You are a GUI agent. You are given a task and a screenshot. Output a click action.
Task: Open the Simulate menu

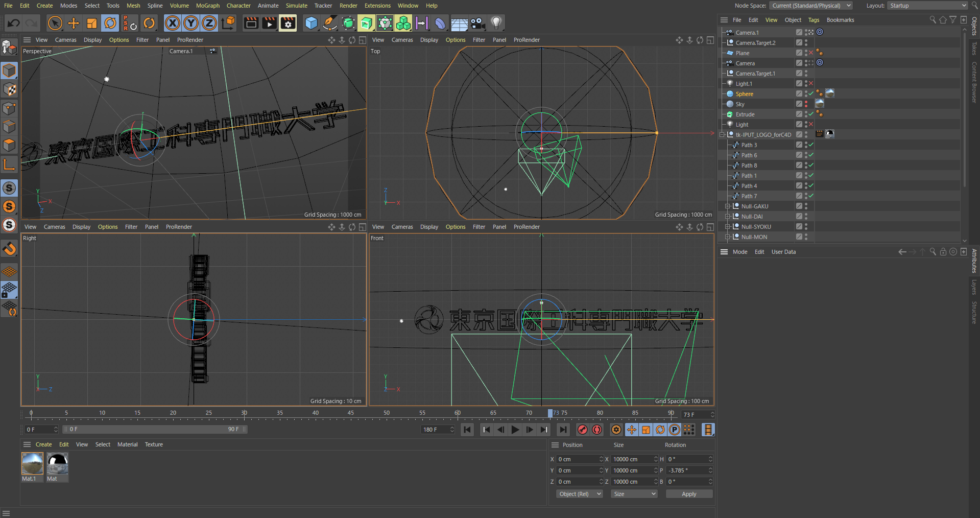(x=296, y=6)
